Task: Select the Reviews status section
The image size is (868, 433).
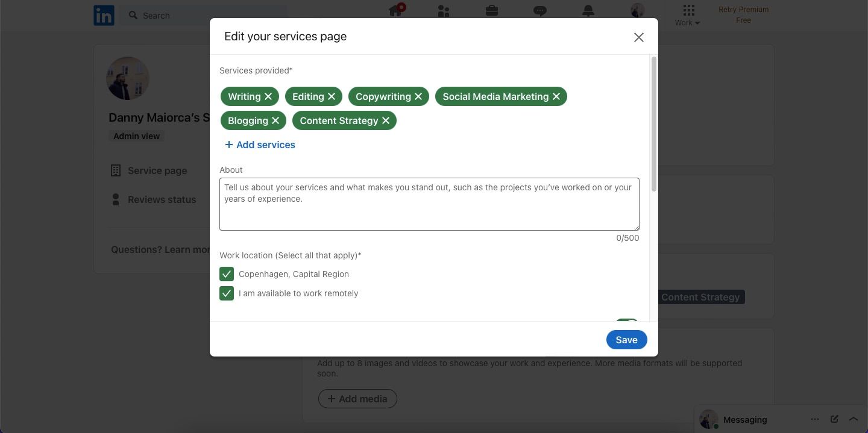Action: pyautogui.click(x=162, y=199)
